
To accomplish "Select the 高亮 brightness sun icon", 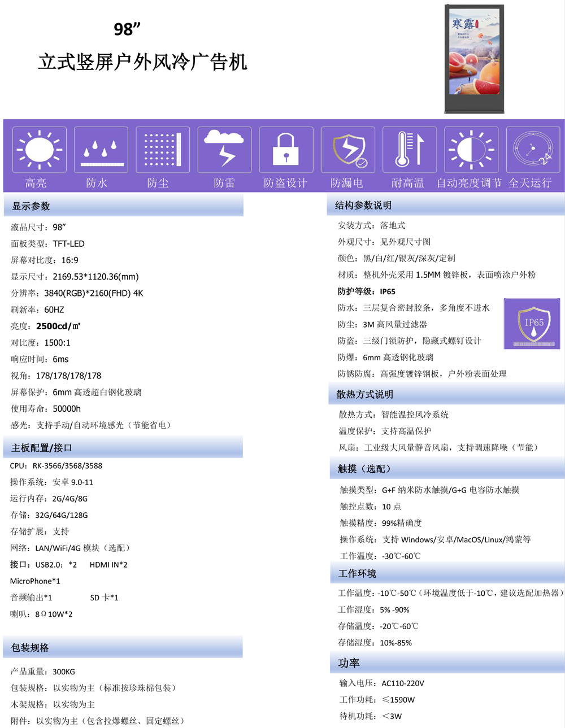I will click(x=39, y=149).
